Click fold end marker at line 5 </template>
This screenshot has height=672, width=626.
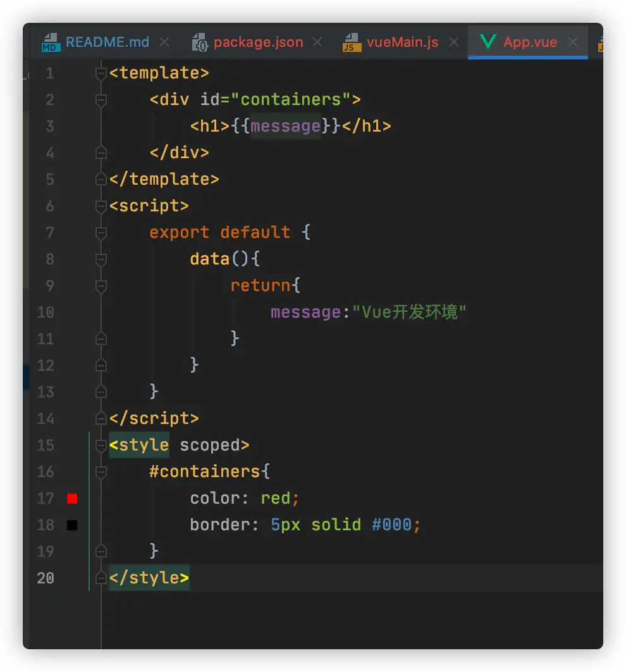coord(101,179)
